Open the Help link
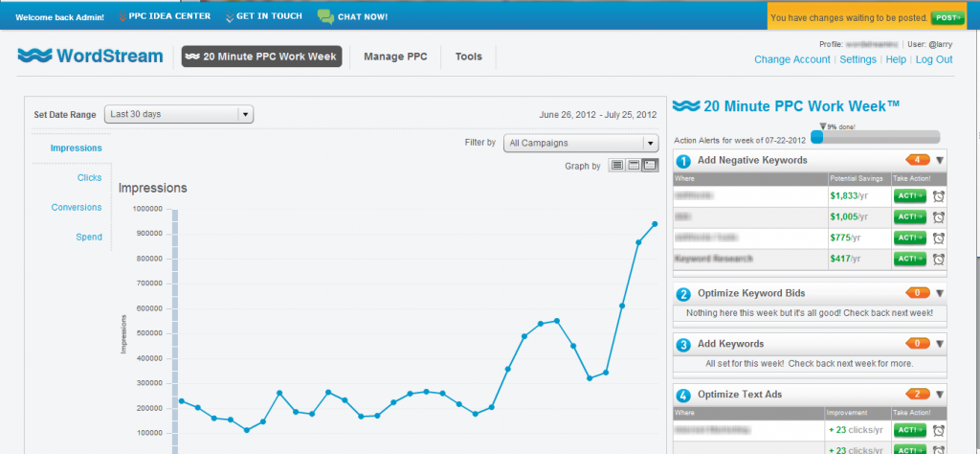 pyautogui.click(x=896, y=59)
